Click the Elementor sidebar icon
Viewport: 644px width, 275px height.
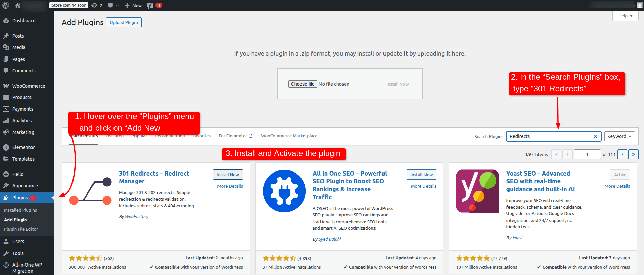(6, 147)
